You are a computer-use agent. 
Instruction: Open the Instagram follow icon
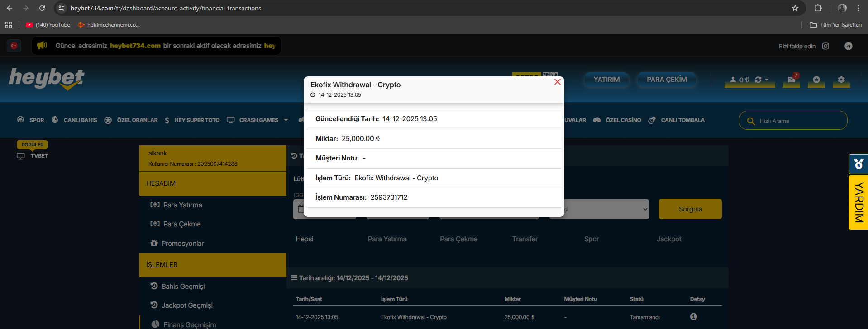tap(825, 46)
